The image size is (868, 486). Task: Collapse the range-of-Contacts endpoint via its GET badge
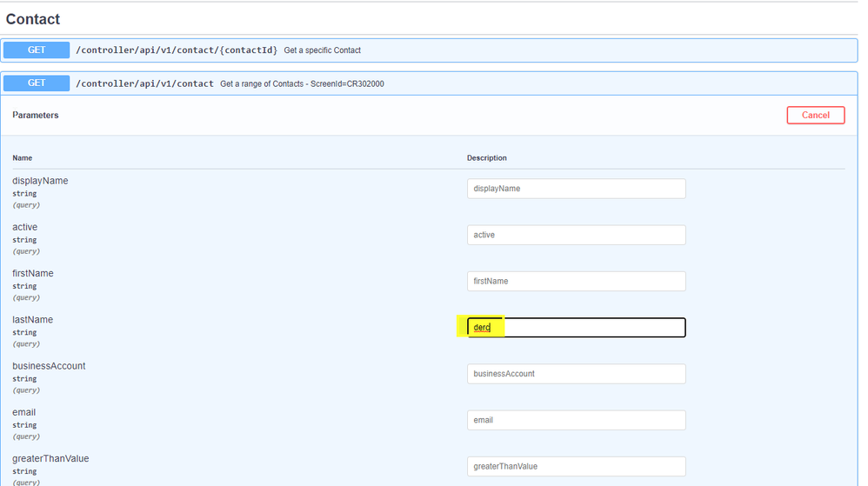[x=37, y=83]
